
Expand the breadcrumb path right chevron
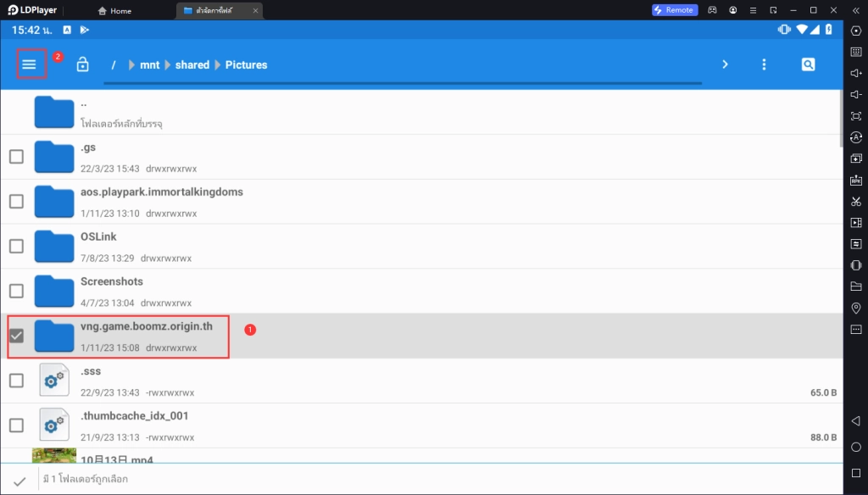725,64
